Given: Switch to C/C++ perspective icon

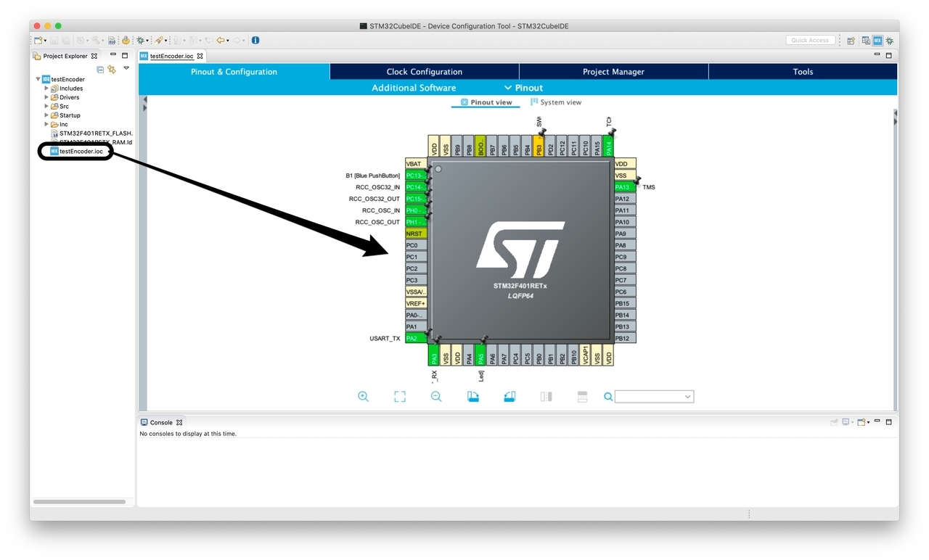Looking at the screenshot, I should [x=866, y=41].
